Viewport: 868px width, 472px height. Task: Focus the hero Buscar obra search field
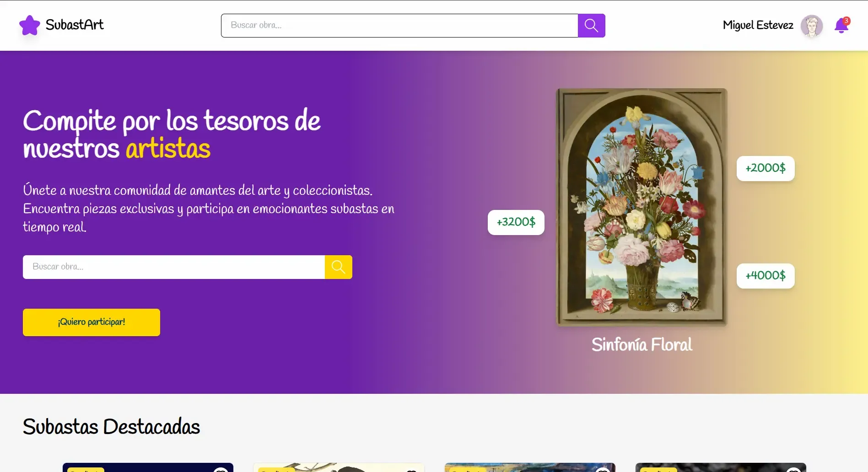tap(174, 267)
